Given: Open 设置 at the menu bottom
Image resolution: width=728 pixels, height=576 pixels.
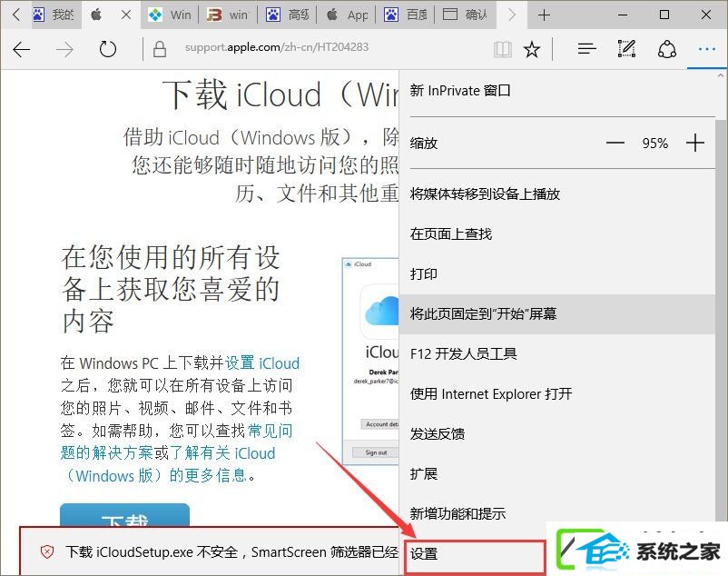Looking at the screenshot, I should pos(475,554).
